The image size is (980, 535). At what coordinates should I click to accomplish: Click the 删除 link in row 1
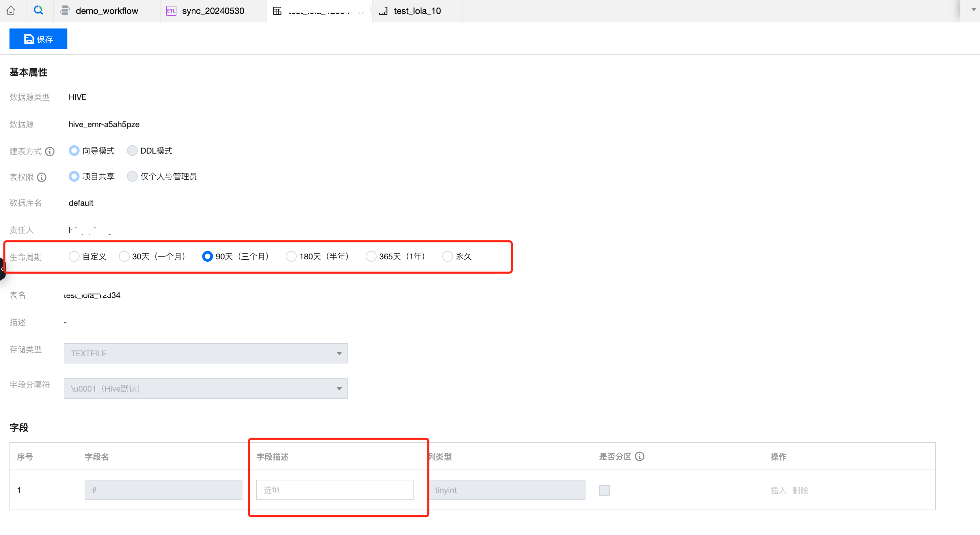point(800,491)
